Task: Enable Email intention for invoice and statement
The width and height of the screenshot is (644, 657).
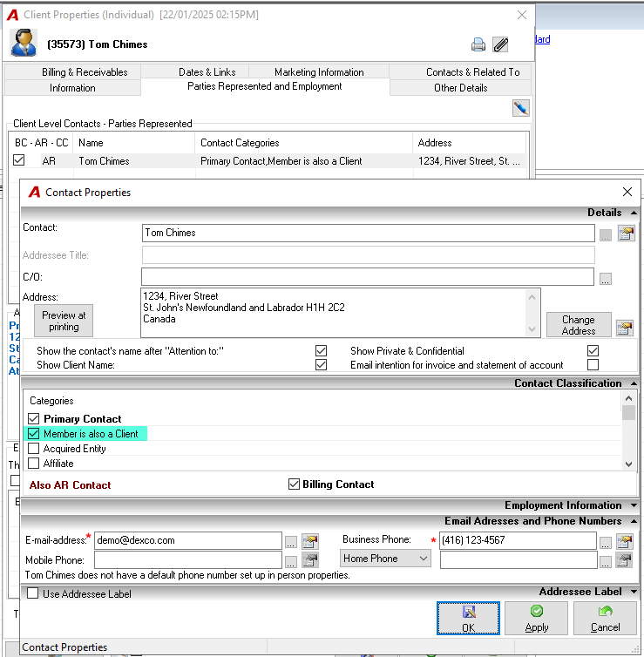Action: coord(593,364)
